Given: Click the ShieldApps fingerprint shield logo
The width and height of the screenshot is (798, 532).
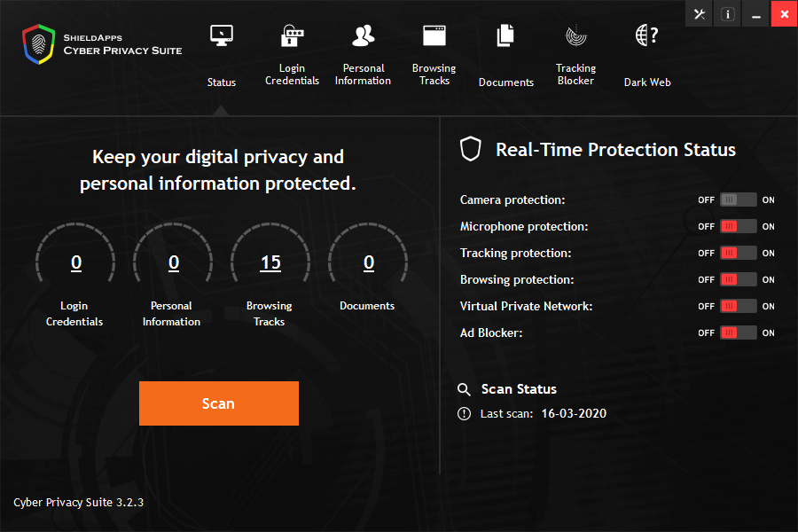Looking at the screenshot, I should (39, 44).
